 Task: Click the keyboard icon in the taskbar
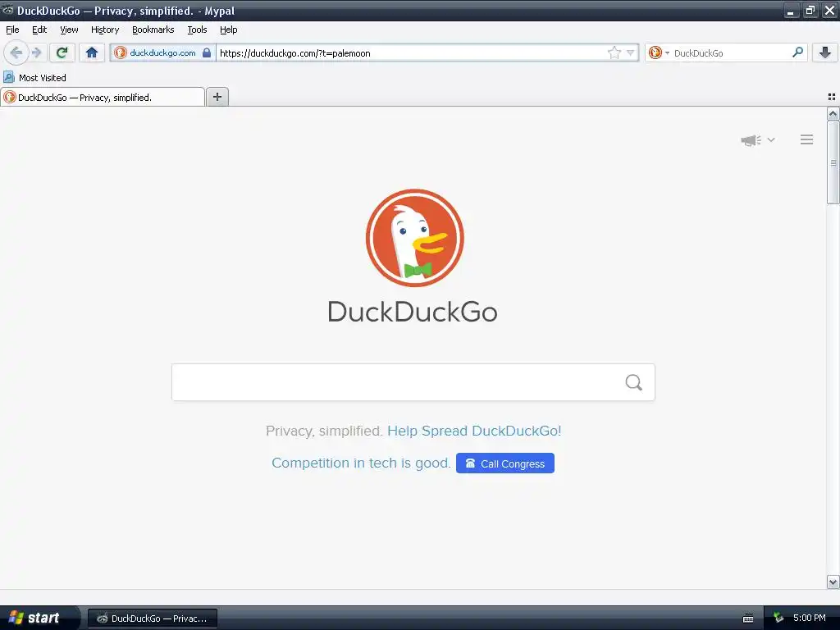(748, 619)
